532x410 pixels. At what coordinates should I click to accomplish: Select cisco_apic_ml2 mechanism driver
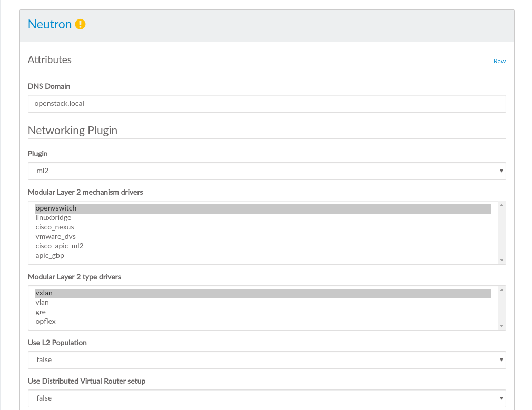coord(60,246)
